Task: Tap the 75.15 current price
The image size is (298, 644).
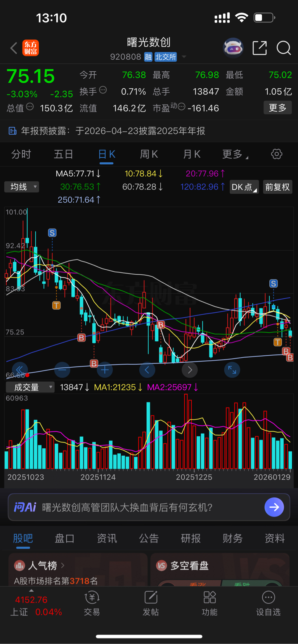Action: (x=31, y=76)
